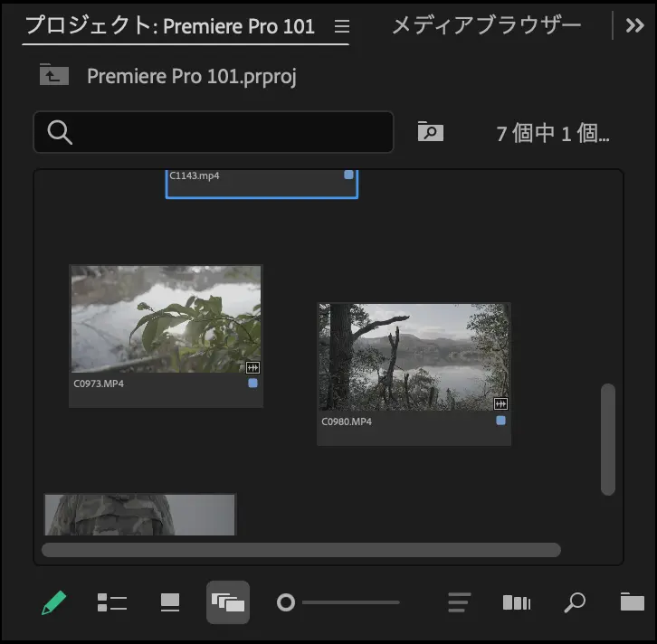Click the Premiere Pro 101.prproj file name
This screenshot has height=644, width=657.
click(192, 77)
